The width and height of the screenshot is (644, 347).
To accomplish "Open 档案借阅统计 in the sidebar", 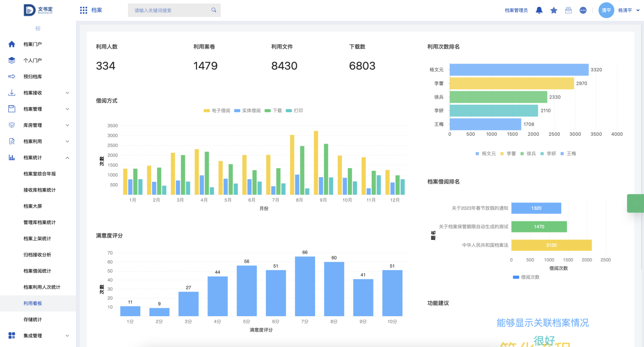I will click(x=37, y=271).
